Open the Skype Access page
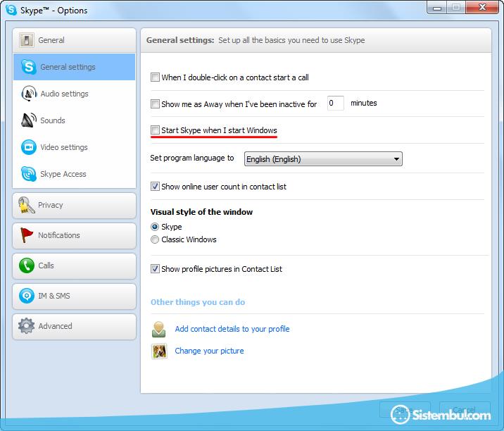The width and height of the screenshot is (504, 431). pyautogui.click(x=74, y=174)
